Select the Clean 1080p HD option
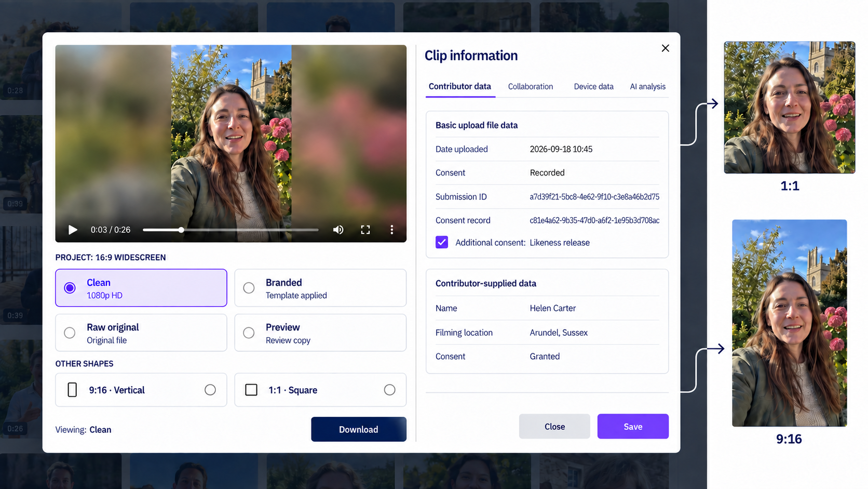Image resolution: width=868 pixels, height=489 pixels. (141, 288)
